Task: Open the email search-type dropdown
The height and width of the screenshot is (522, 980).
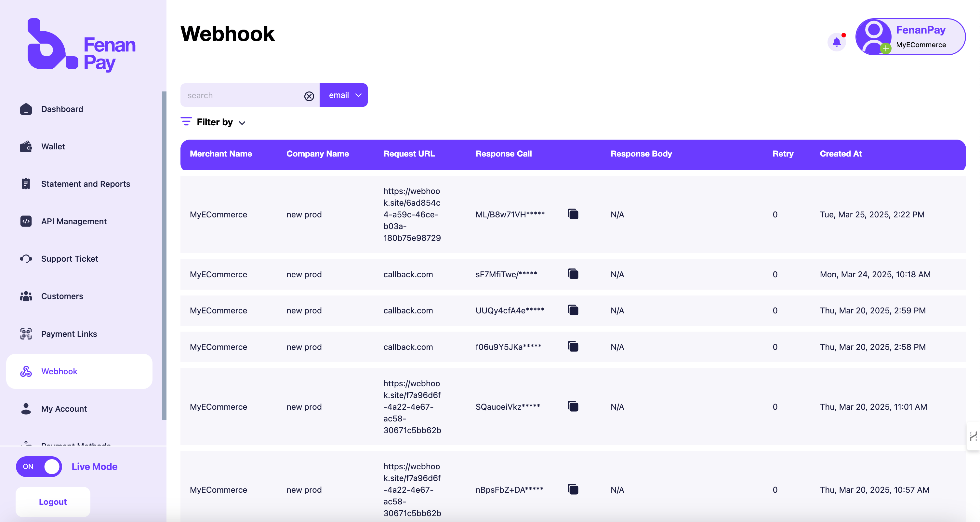Action: (x=344, y=95)
